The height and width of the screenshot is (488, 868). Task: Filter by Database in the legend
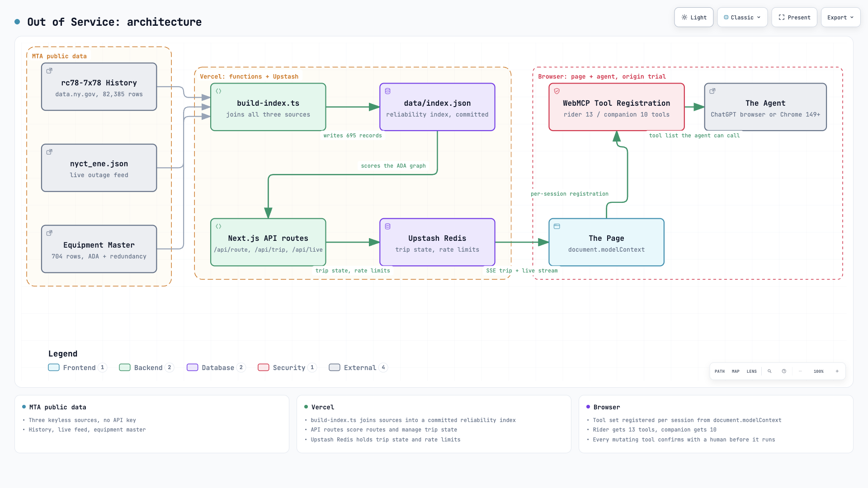pos(216,367)
